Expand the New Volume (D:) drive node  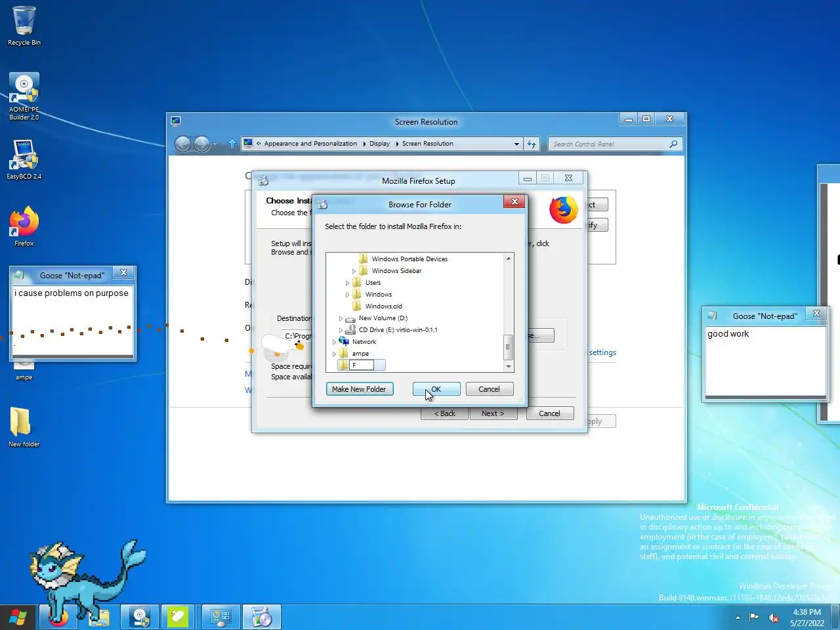click(341, 318)
